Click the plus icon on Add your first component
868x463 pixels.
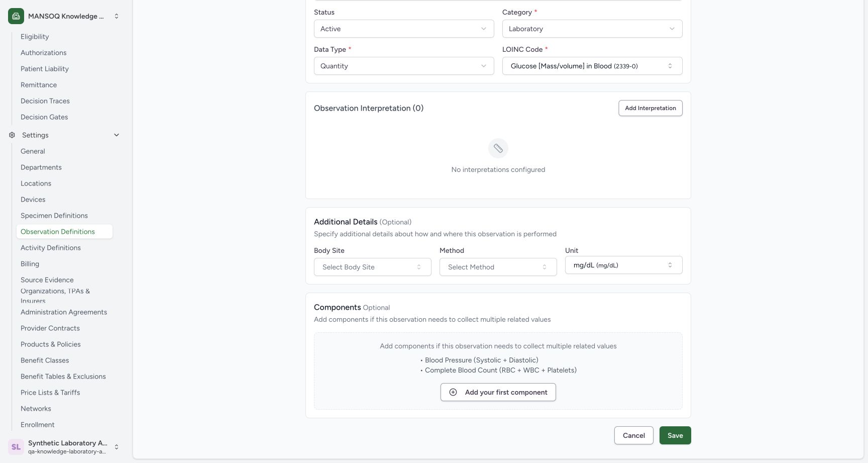(453, 393)
